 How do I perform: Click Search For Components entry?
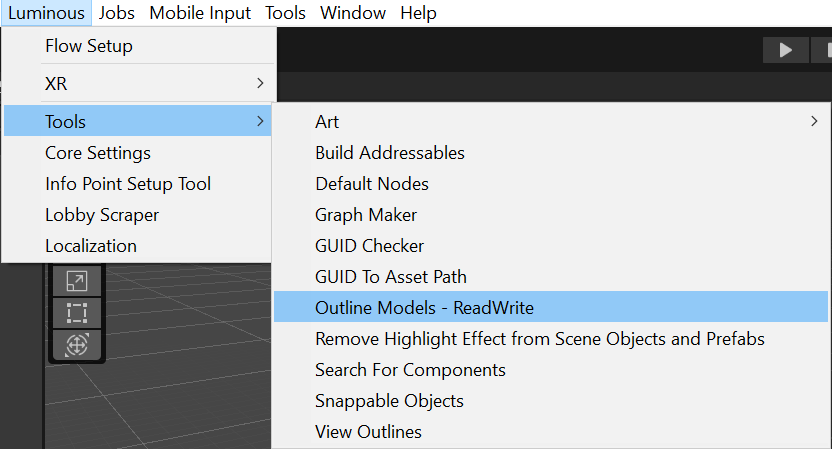point(410,370)
